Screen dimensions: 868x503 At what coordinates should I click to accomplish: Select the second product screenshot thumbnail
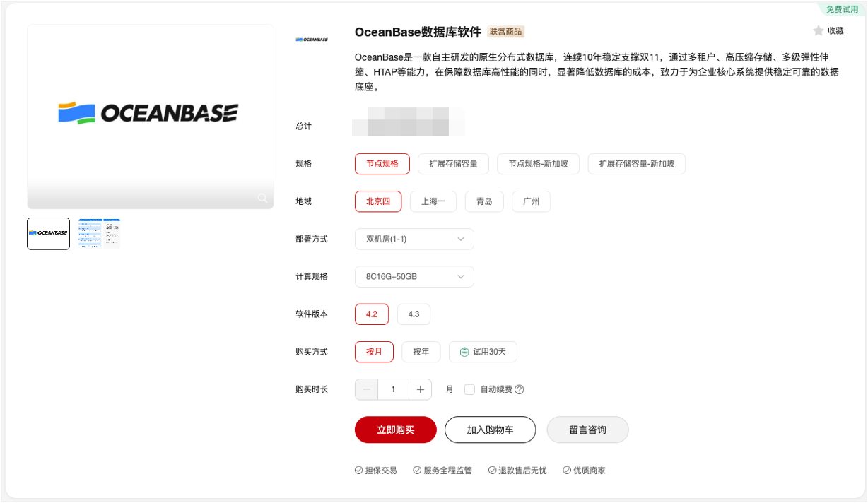(x=99, y=233)
